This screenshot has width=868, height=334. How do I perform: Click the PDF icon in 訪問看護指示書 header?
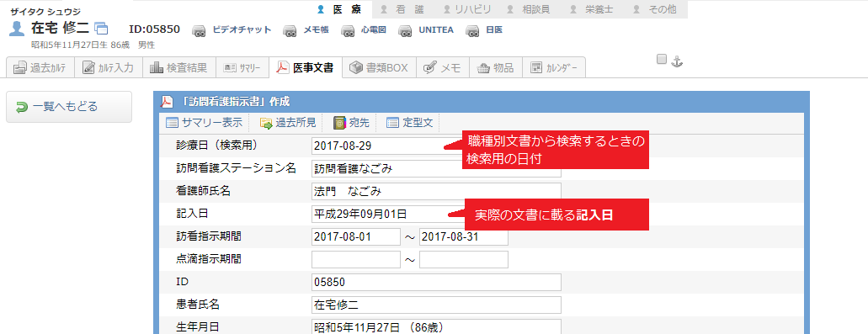(x=167, y=102)
